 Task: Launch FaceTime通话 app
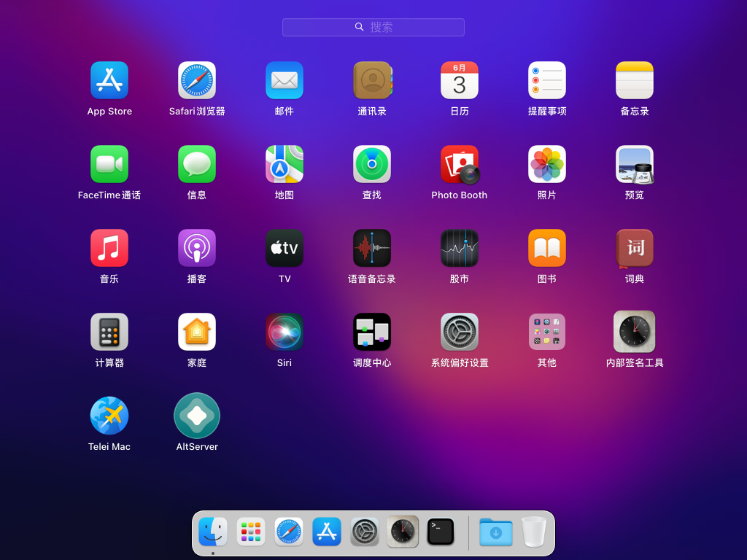tap(109, 164)
